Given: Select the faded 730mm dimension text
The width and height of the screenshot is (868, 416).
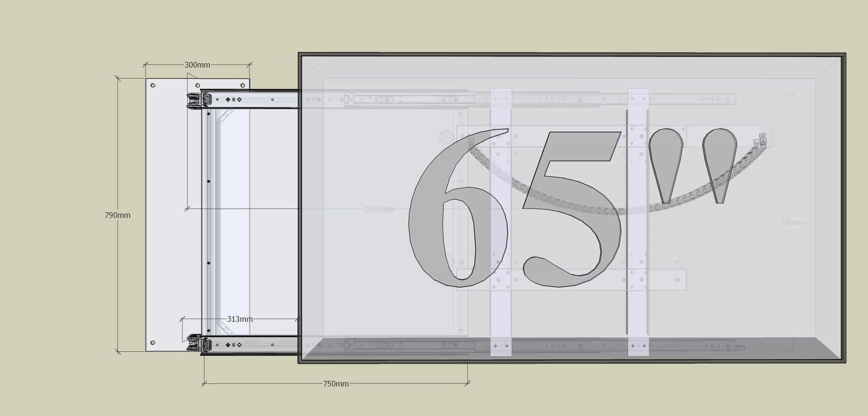Looking at the screenshot, I should 792,222.
